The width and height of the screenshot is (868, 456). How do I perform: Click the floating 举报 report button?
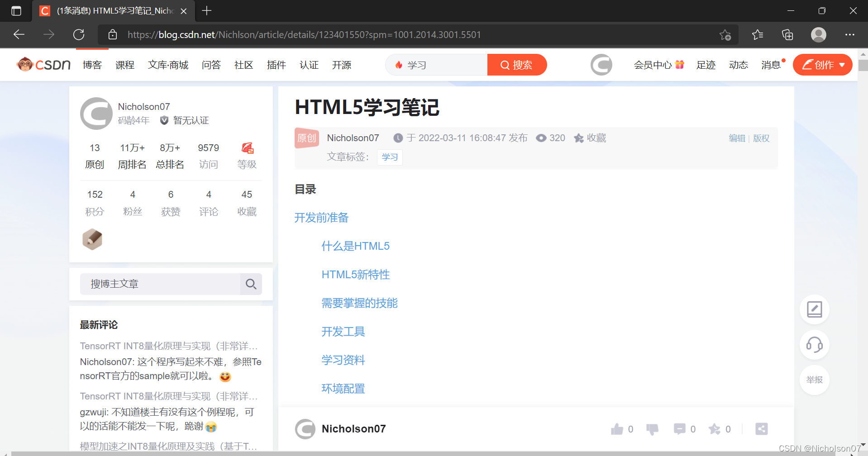(814, 380)
